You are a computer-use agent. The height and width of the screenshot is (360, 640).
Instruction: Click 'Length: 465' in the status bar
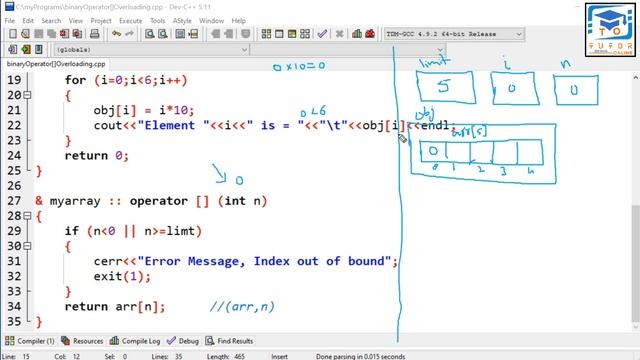tap(226, 356)
